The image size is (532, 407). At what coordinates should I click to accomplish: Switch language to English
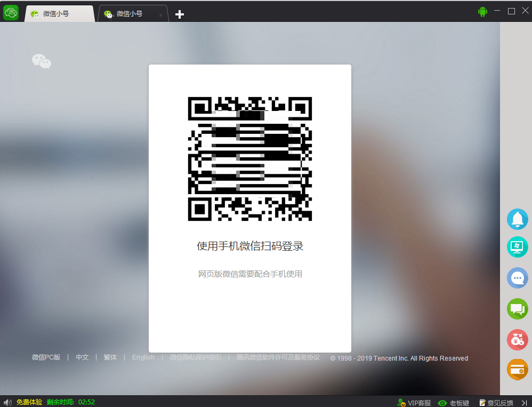click(x=143, y=357)
